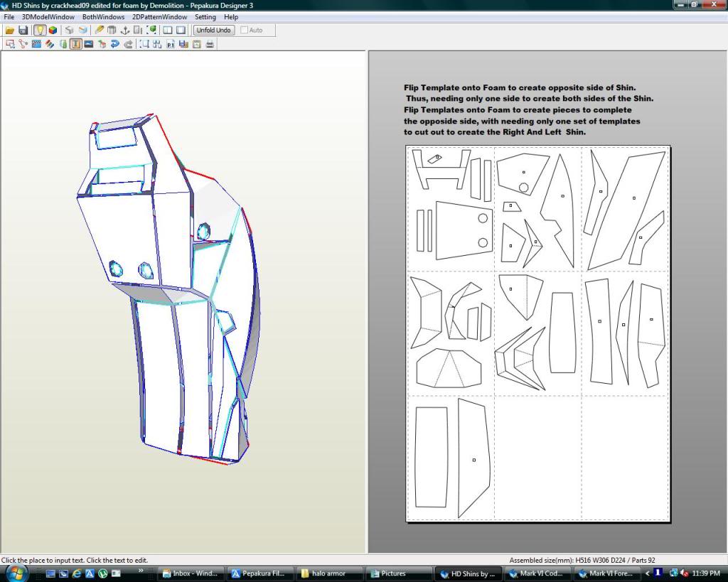Select the select-and-move pointer tool
The height and width of the screenshot is (582, 728).
tap(10, 44)
